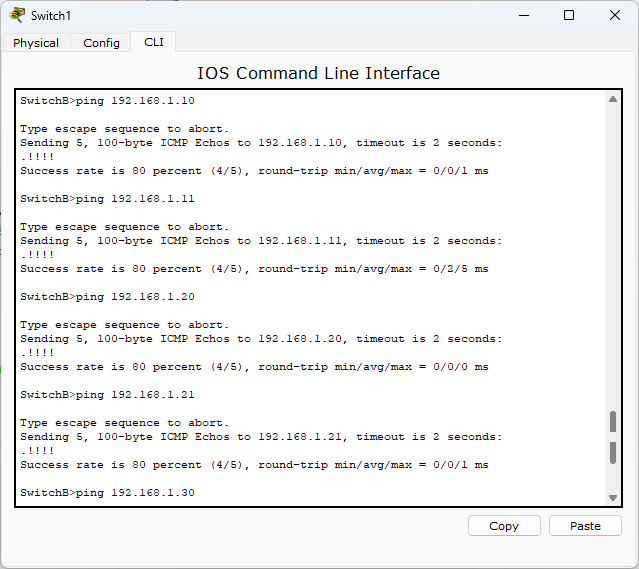Click the terminal scrollbar thumb
Image resolution: width=639 pixels, height=569 pixels.
(x=613, y=437)
